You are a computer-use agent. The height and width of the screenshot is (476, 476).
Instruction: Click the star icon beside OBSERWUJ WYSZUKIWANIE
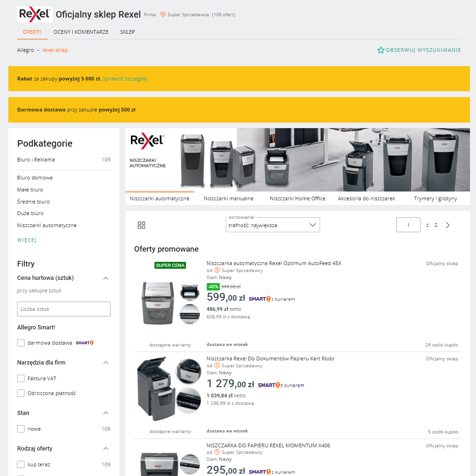click(x=381, y=49)
